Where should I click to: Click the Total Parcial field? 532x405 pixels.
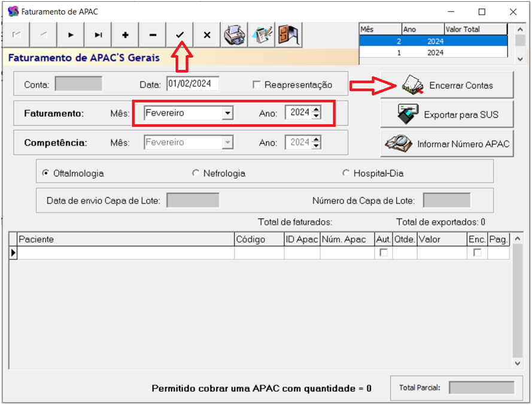pyautogui.click(x=482, y=388)
